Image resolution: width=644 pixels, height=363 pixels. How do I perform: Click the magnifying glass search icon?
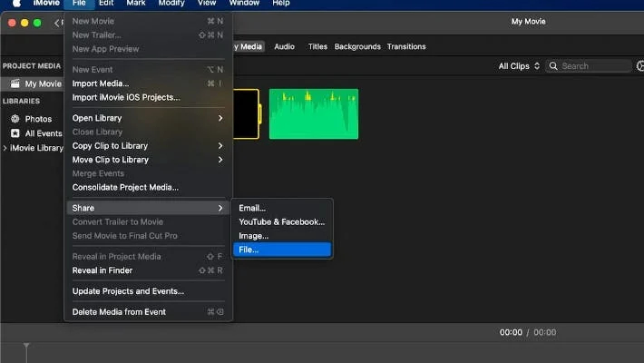pos(554,66)
